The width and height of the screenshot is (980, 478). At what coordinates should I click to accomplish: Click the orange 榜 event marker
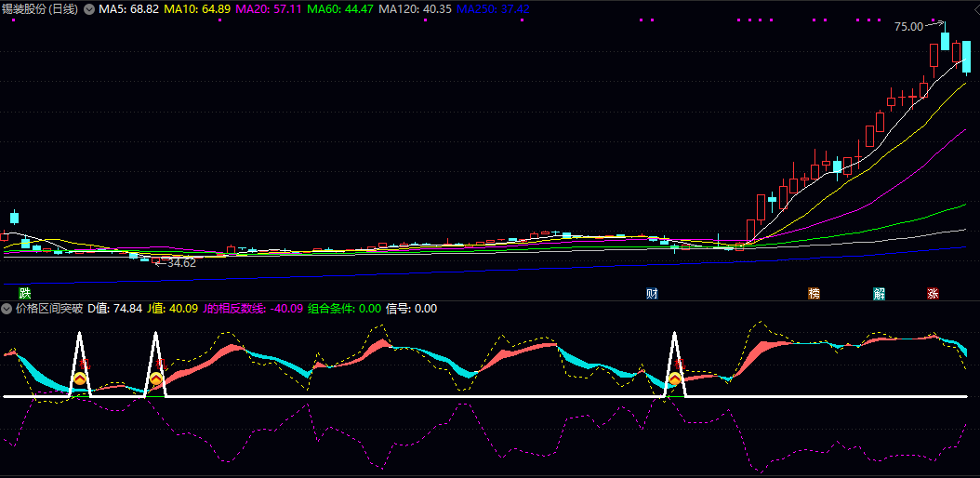814,293
